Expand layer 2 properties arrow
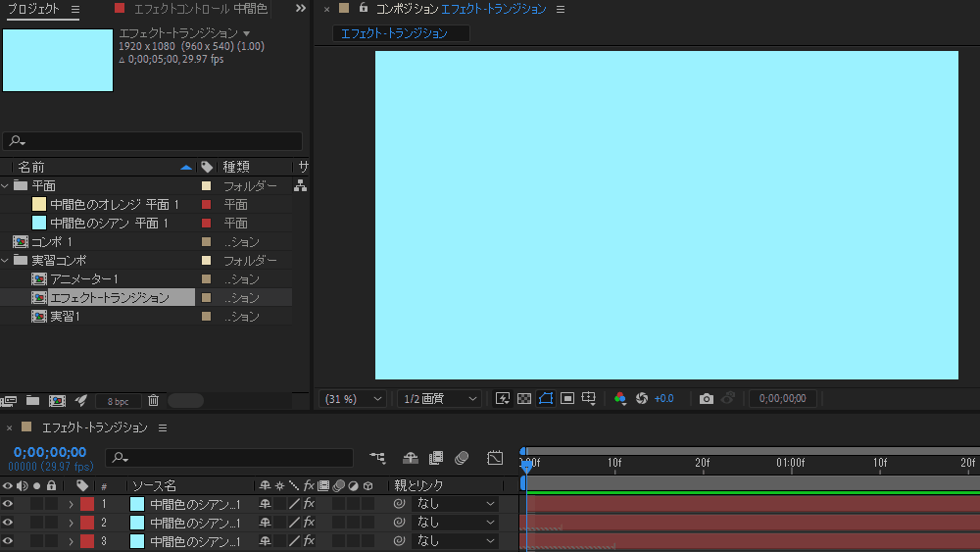 pyautogui.click(x=71, y=523)
